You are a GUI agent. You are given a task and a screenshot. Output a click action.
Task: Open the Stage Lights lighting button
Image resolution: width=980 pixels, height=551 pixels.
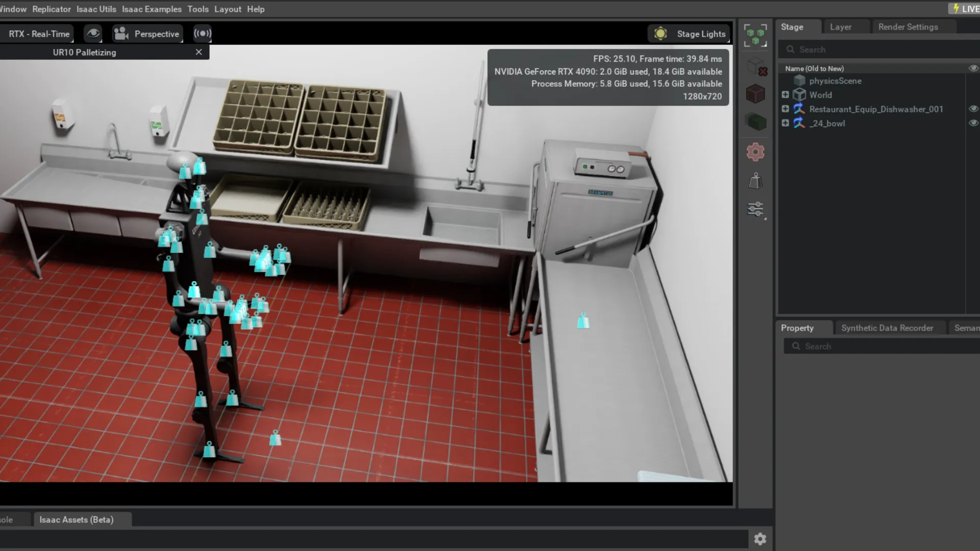click(x=689, y=34)
